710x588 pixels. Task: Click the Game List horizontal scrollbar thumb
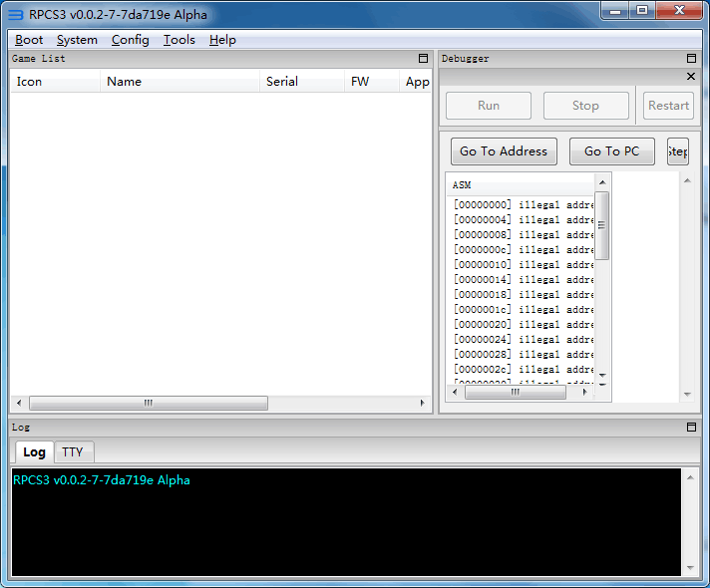pyautogui.click(x=148, y=404)
